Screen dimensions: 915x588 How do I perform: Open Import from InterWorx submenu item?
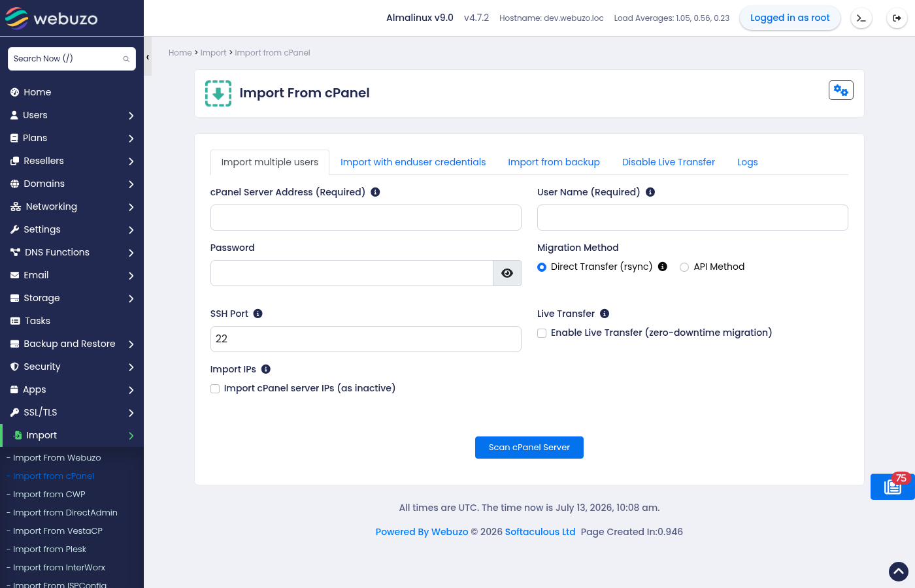(59, 568)
